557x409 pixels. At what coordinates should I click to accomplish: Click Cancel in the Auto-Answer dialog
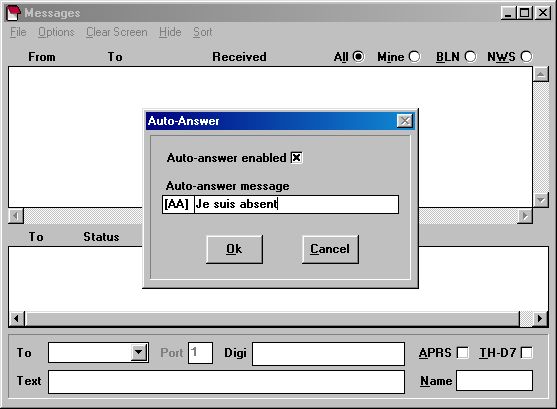click(330, 249)
